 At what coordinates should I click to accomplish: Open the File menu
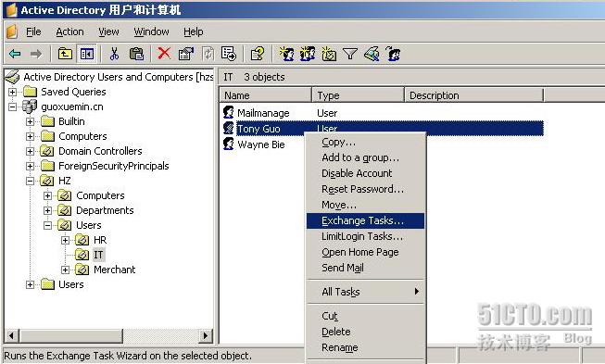coord(33,31)
